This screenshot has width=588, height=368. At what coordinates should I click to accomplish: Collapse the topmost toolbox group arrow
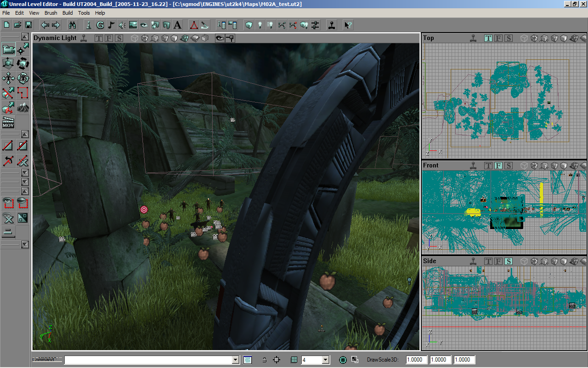[x=25, y=37]
